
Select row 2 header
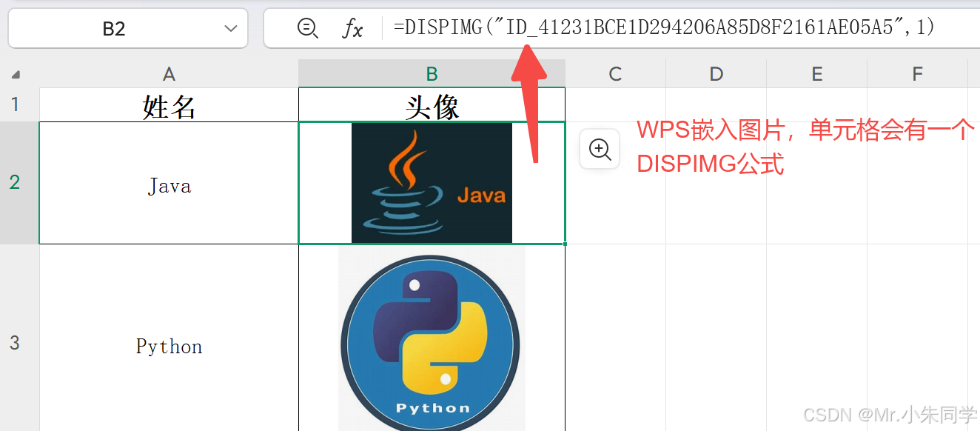[19, 183]
